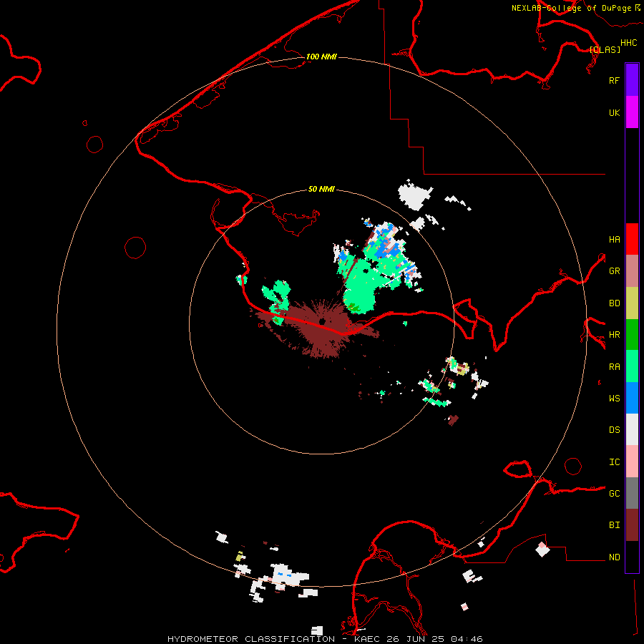Click the UK legend label

(x=614, y=112)
